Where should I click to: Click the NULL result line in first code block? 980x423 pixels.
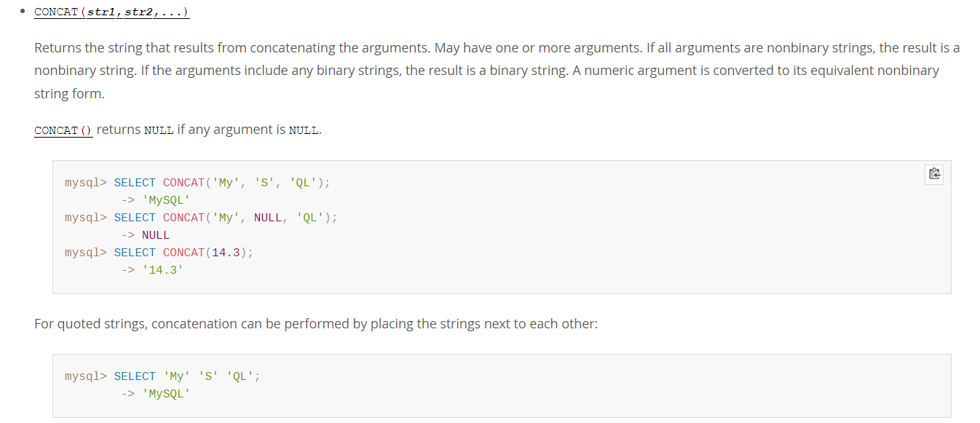tap(146, 235)
